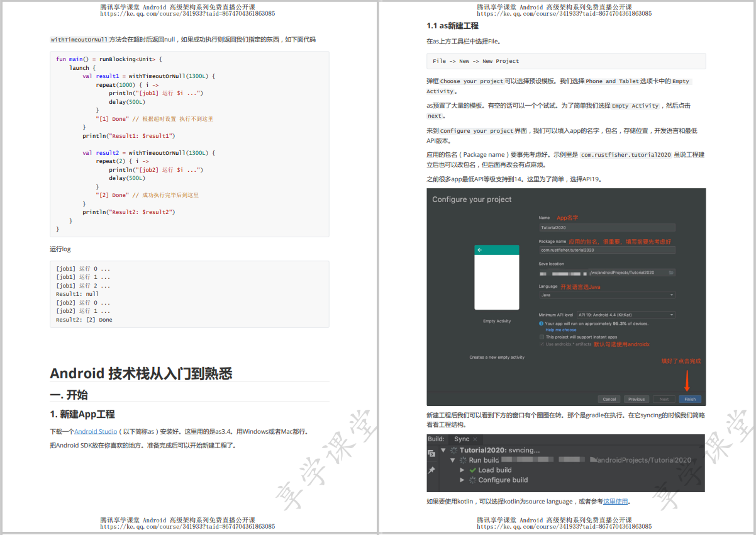
Task: Click the 'repeat(1000) { i ->' code line
Action: tap(127, 84)
